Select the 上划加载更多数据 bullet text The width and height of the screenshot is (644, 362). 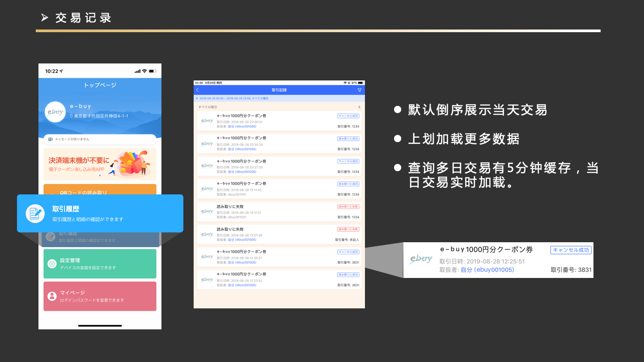click(x=464, y=139)
